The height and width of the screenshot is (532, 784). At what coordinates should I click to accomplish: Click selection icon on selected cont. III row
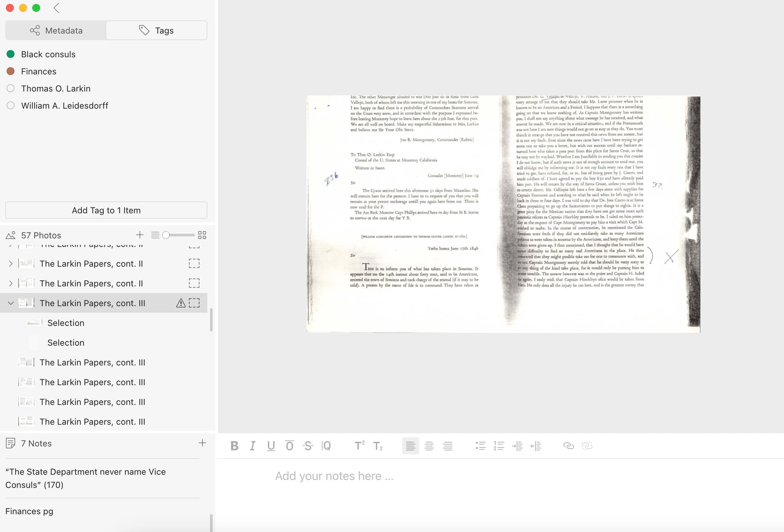[194, 303]
